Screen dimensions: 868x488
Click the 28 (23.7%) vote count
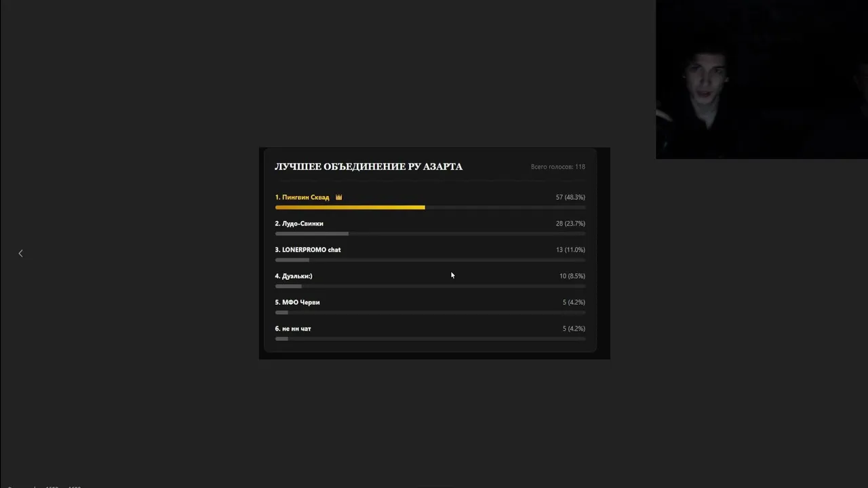pyautogui.click(x=570, y=224)
